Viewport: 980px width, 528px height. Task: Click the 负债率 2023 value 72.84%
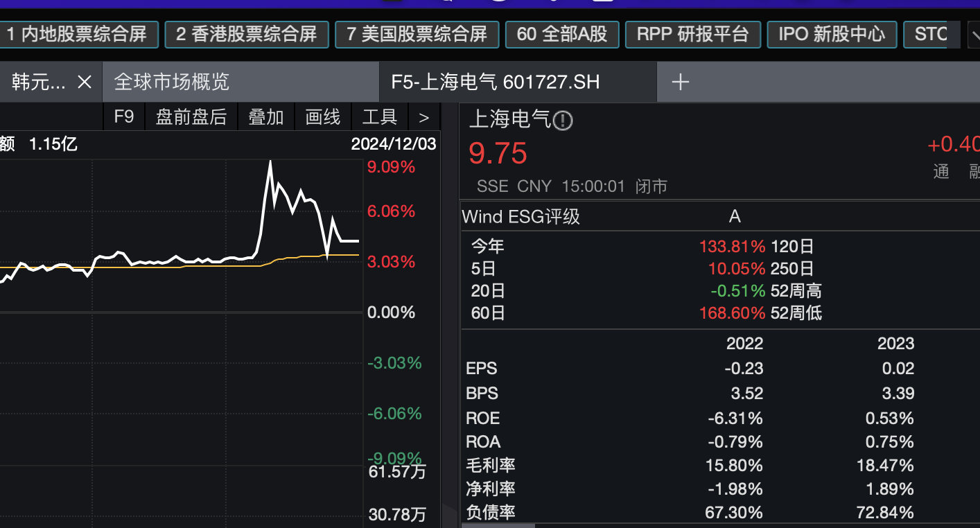point(885,513)
